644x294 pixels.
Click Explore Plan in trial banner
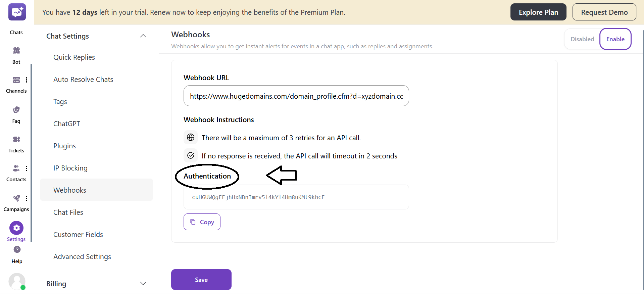(538, 12)
